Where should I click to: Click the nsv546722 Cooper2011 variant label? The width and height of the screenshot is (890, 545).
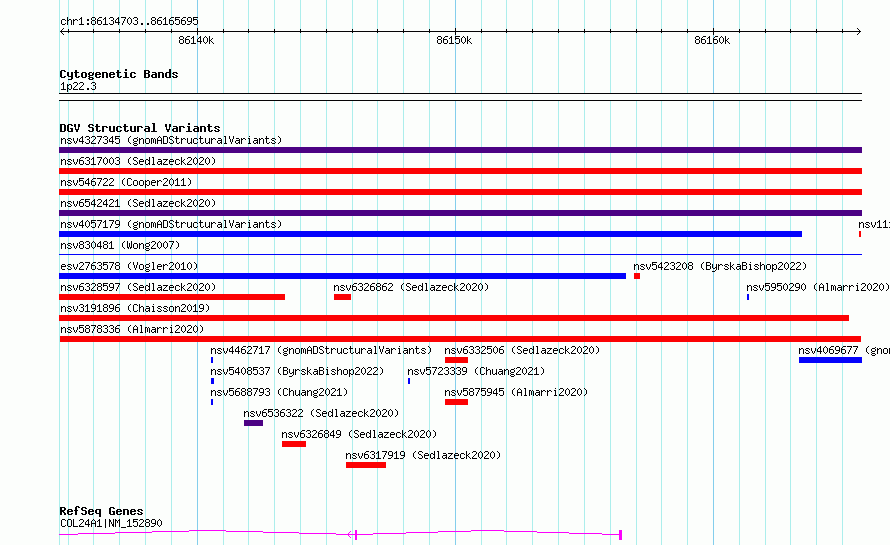[x=126, y=182]
